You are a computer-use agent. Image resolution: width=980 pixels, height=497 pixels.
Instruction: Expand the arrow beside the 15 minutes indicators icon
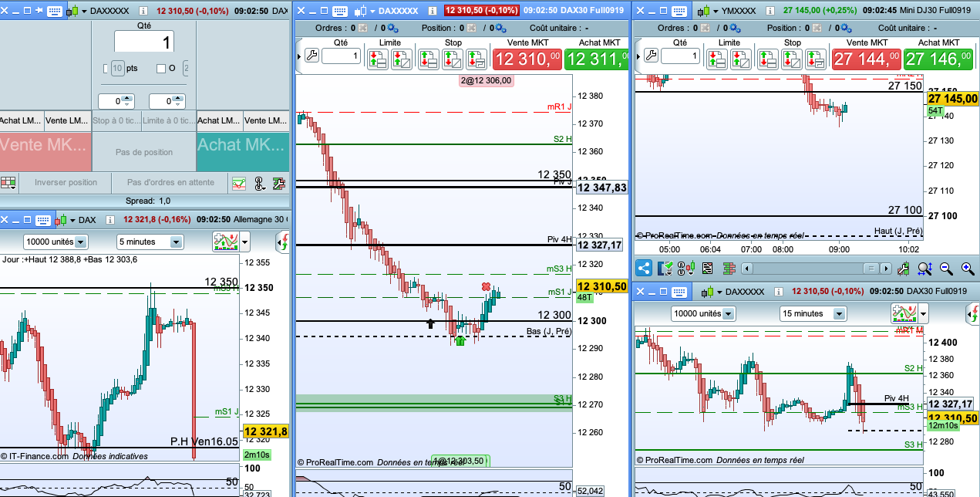pos(924,313)
